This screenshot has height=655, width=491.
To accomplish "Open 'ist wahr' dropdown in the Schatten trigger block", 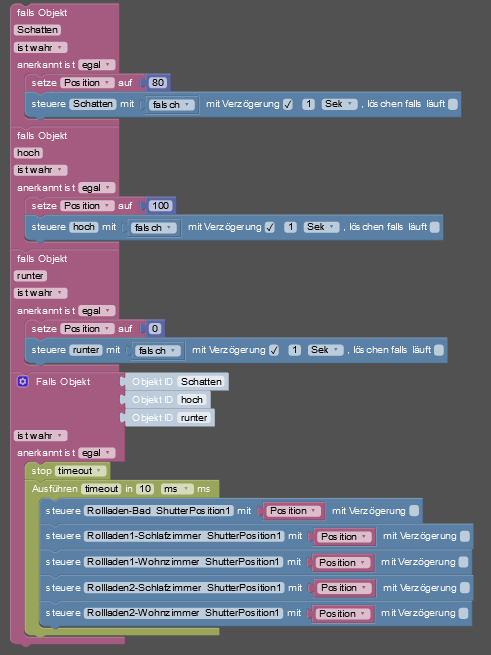I will pos(40,47).
